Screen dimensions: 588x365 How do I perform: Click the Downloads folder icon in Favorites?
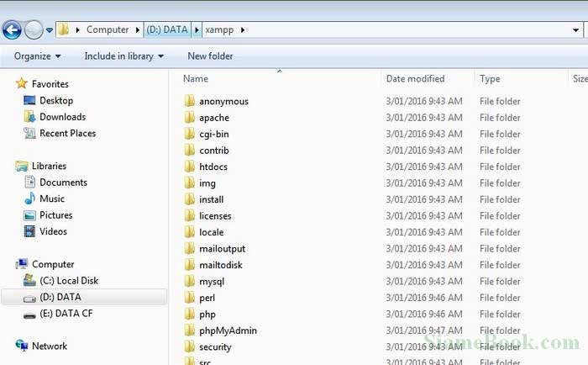(29, 116)
